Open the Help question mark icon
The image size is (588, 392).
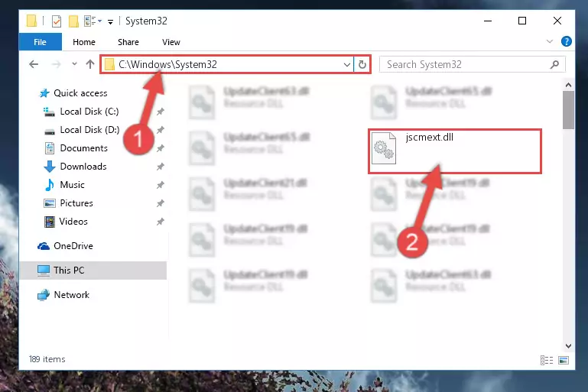[567, 41]
